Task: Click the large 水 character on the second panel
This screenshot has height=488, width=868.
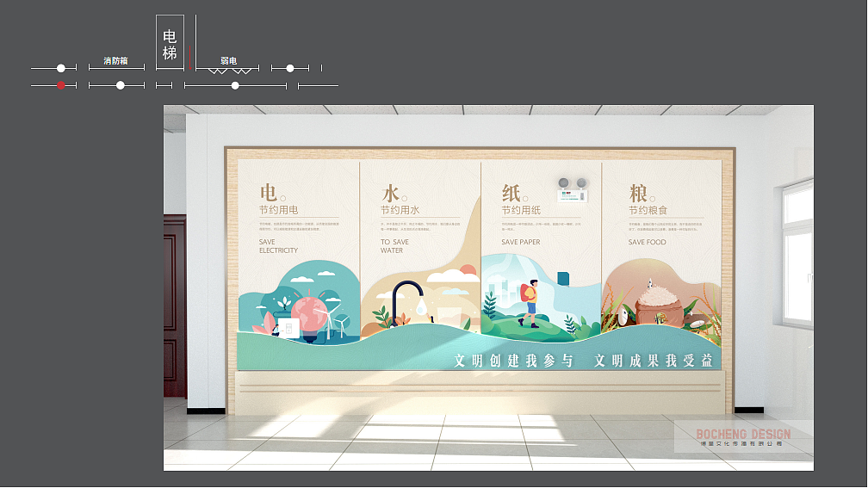Action: coord(390,194)
